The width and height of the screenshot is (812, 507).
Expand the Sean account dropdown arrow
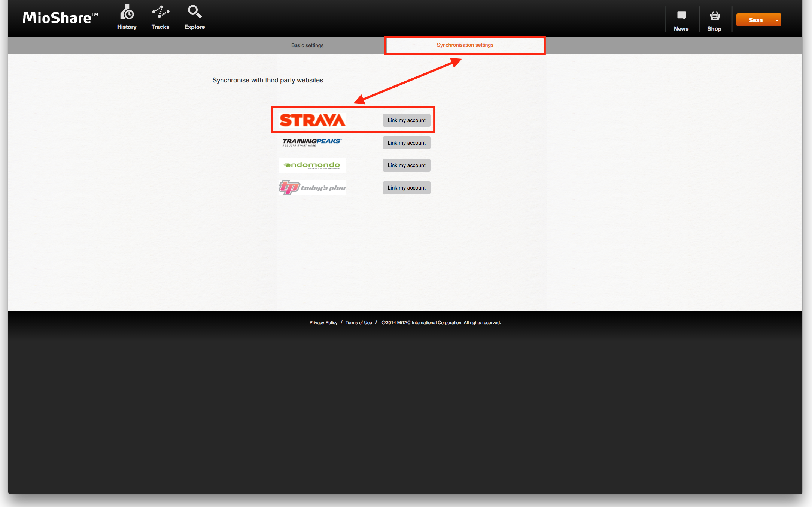777,20
